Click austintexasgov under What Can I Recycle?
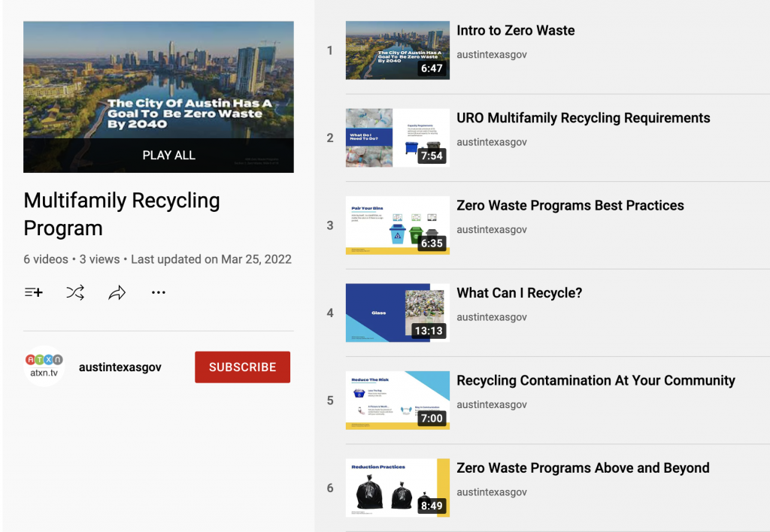Image resolution: width=770 pixels, height=532 pixels. tap(492, 317)
